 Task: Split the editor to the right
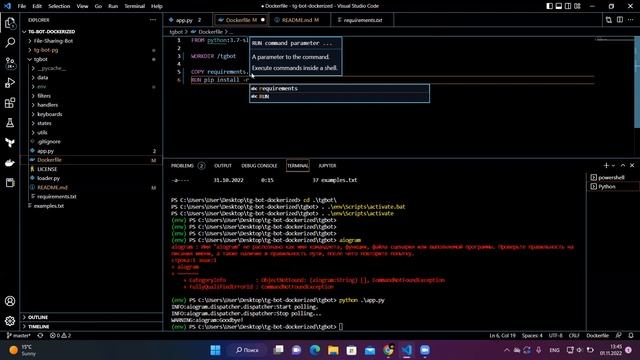620,20
